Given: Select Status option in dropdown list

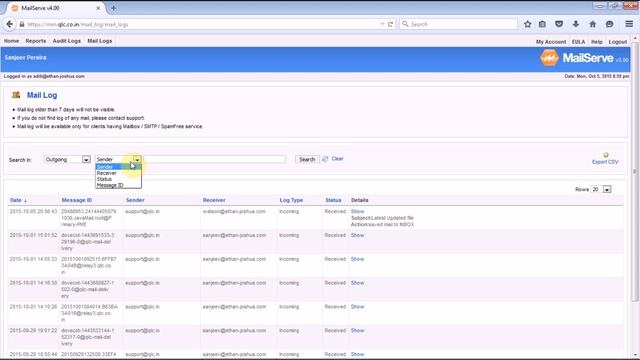Looking at the screenshot, I should pyautogui.click(x=118, y=179).
